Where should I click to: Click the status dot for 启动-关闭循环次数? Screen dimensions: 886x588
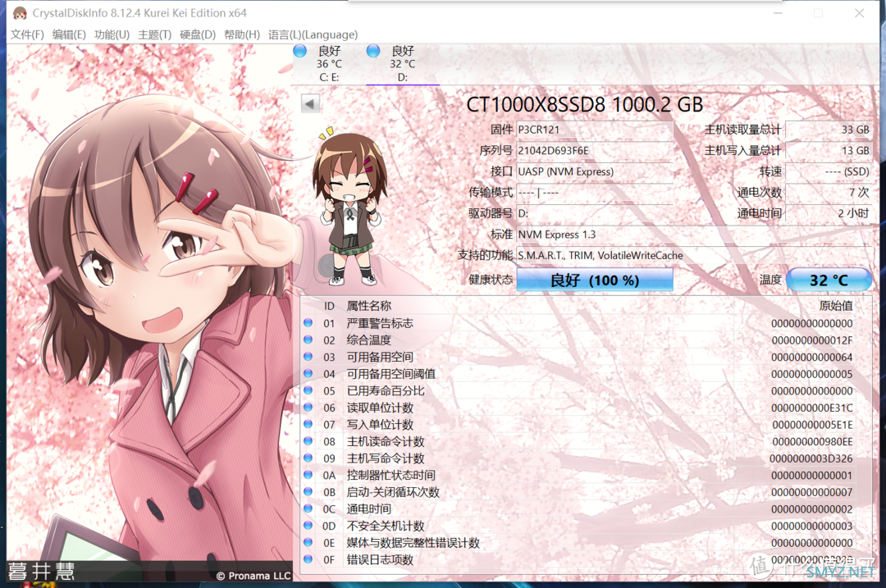click(x=308, y=492)
